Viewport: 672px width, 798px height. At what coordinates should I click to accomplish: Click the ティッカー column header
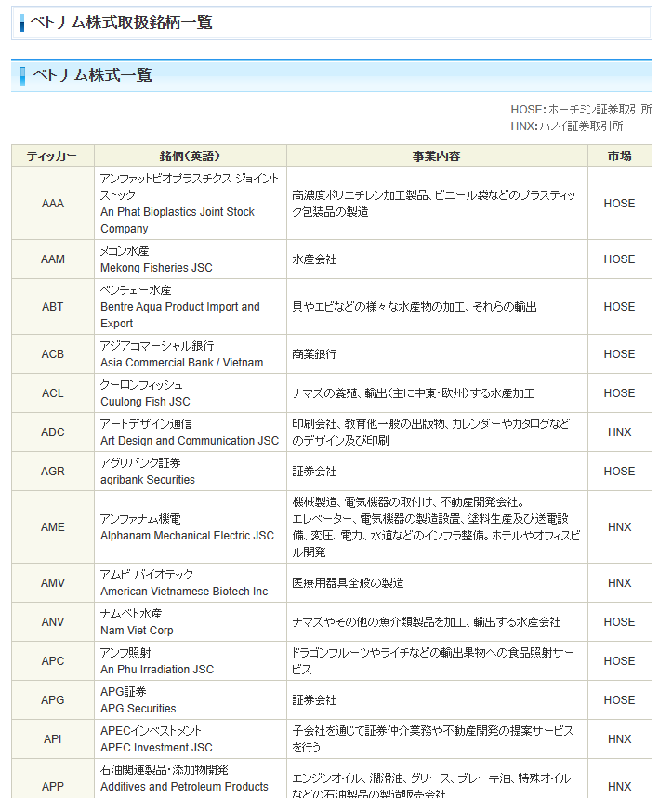pyautogui.click(x=52, y=155)
